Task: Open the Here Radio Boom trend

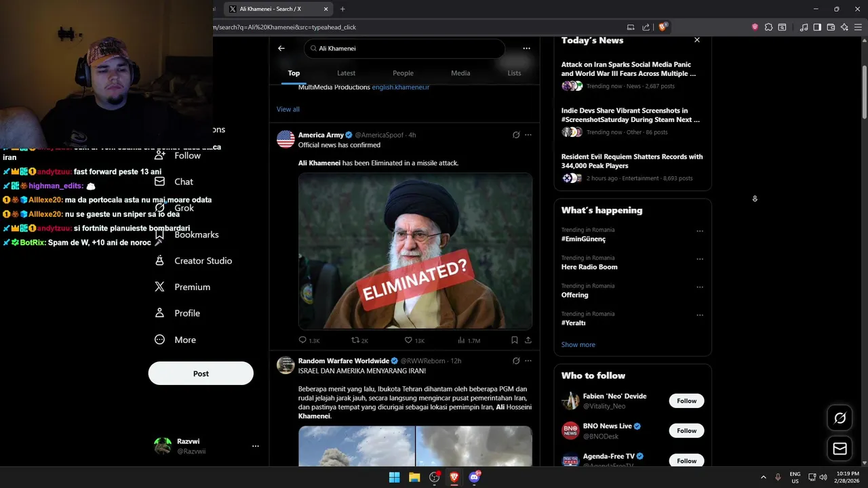Action: [589, 267]
